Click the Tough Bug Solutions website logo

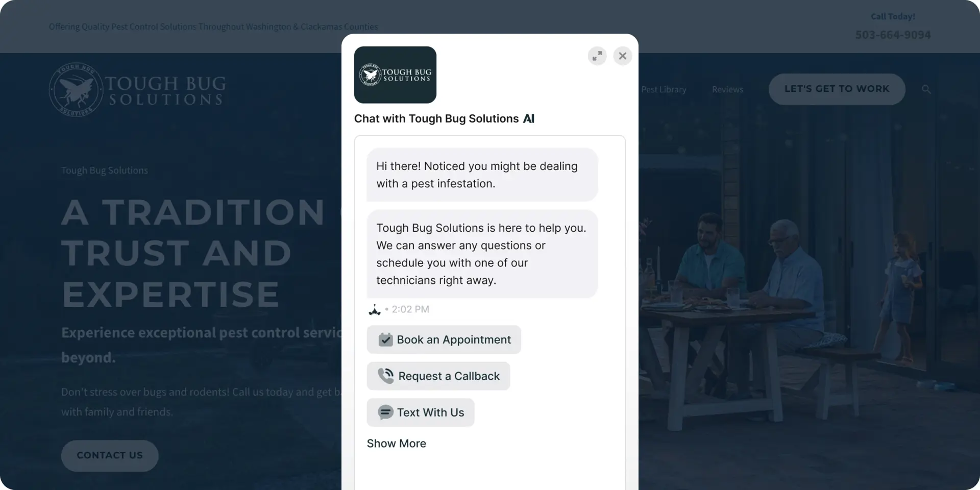pos(137,90)
